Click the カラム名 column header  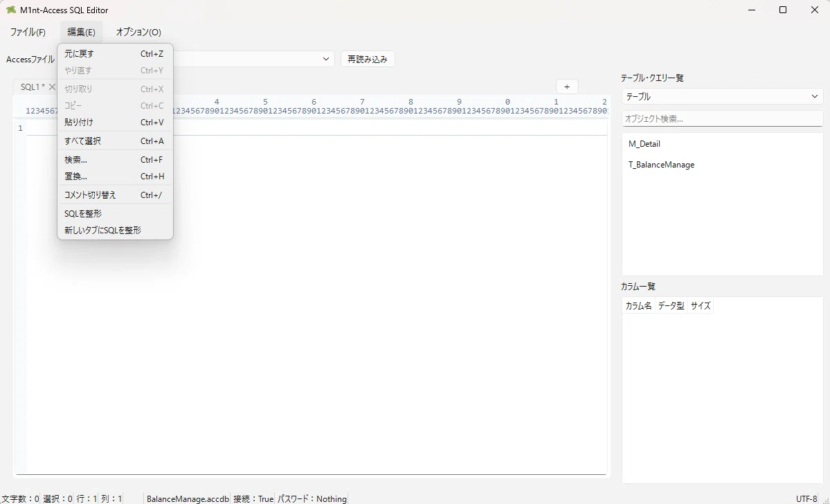tap(638, 306)
